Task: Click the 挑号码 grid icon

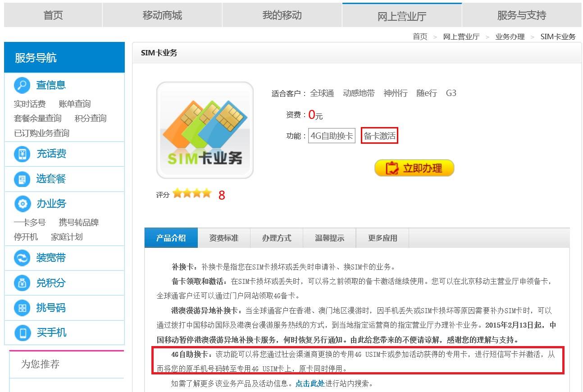Action: click(22, 308)
